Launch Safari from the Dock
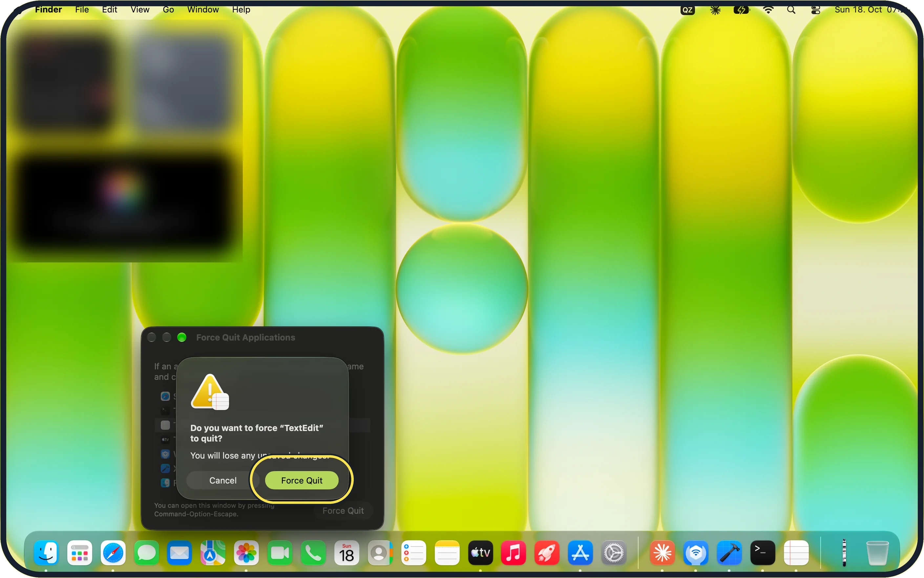Image resolution: width=924 pixels, height=578 pixels. pos(113,553)
